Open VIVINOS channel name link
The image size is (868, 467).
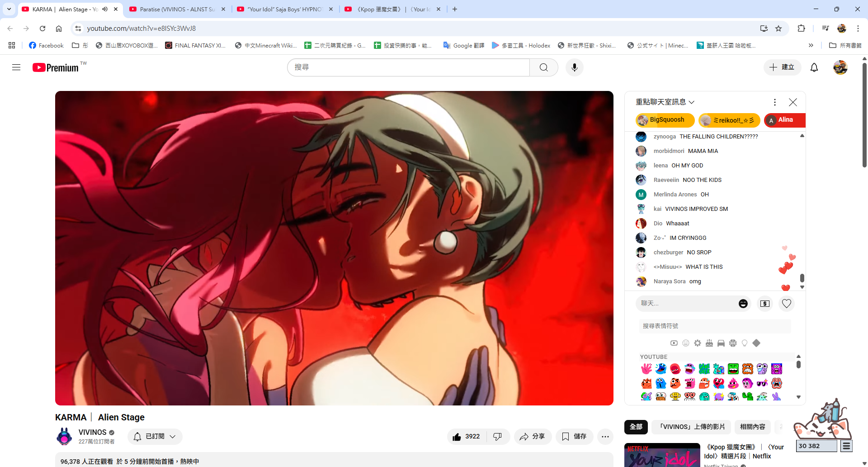tap(92, 432)
